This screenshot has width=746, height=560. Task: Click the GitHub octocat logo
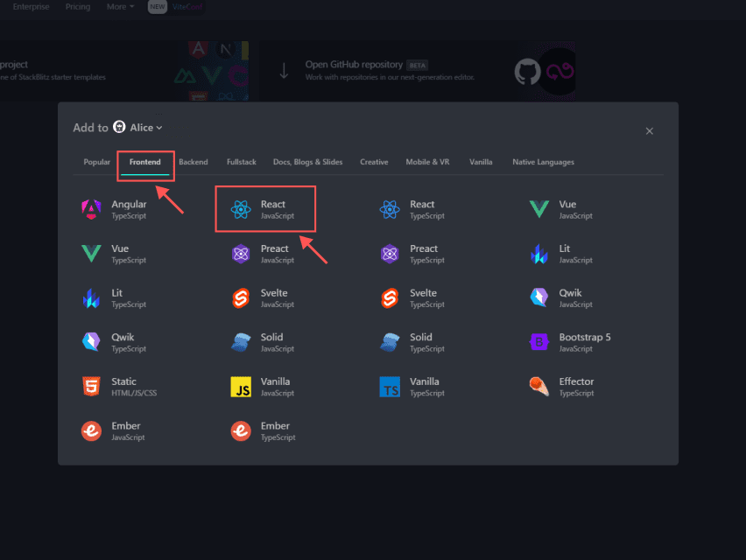[x=528, y=71]
